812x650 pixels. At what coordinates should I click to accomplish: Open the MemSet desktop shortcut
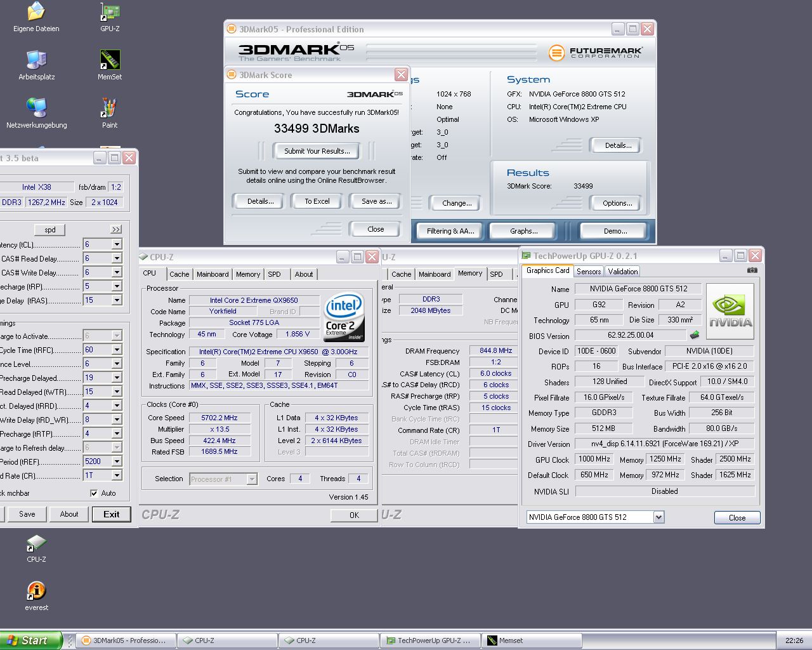(x=110, y=65)
